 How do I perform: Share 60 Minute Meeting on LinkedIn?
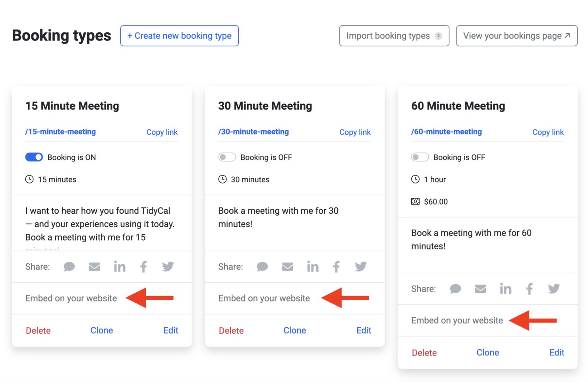[505, 289]
